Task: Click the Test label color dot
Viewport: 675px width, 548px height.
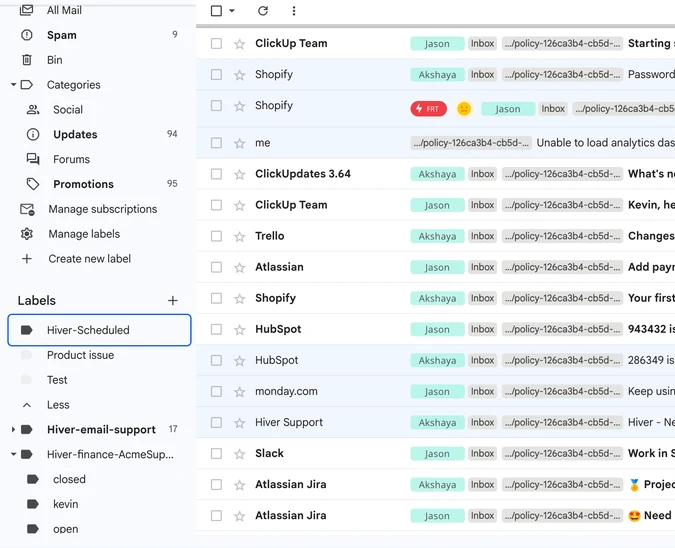Action: point(27,380)
